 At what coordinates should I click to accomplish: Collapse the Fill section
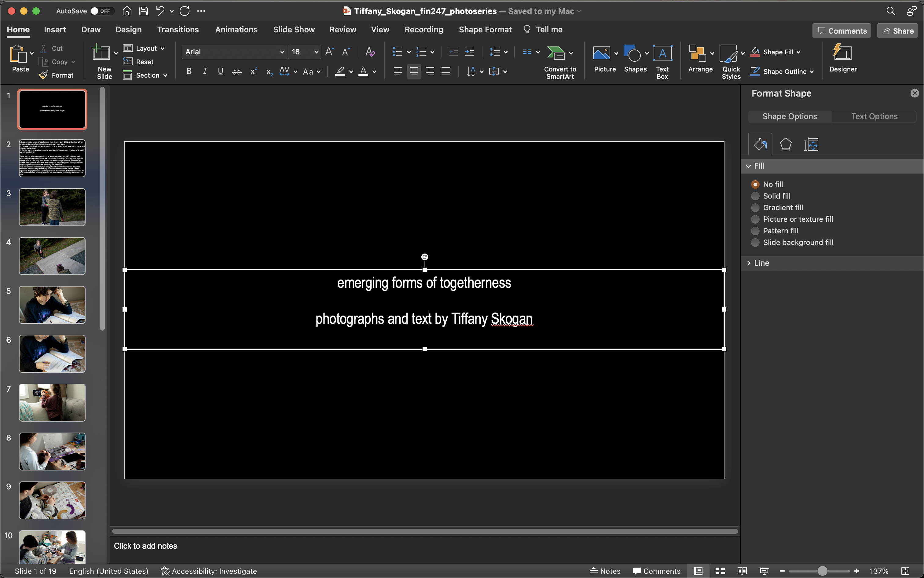tap(748, 166)
